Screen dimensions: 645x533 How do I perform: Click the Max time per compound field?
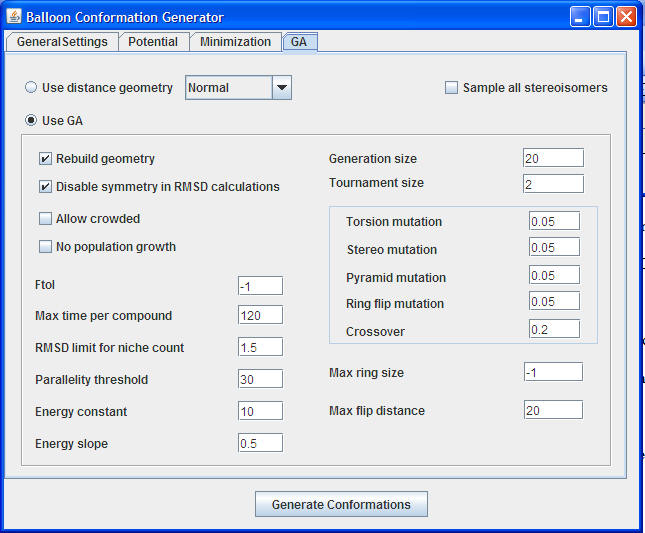(x=260, y=316)
